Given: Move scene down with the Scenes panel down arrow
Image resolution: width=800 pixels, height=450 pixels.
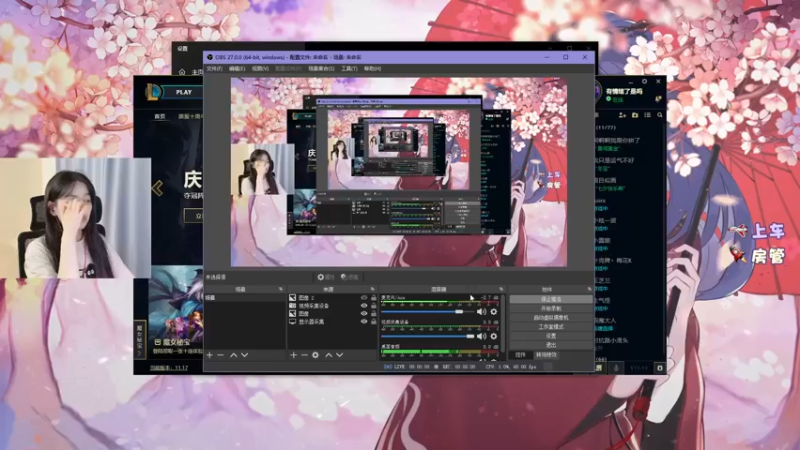Looking at the screenshot, I should (244, 355).
